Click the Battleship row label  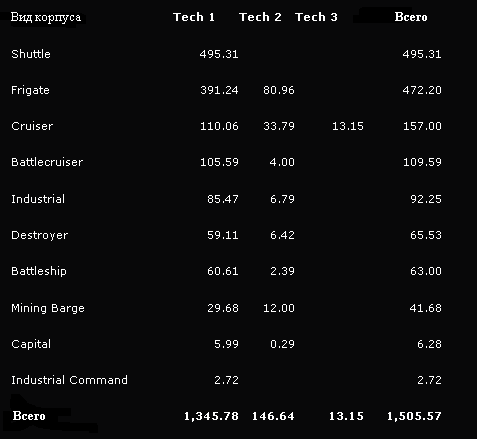[x=39, y=271]
